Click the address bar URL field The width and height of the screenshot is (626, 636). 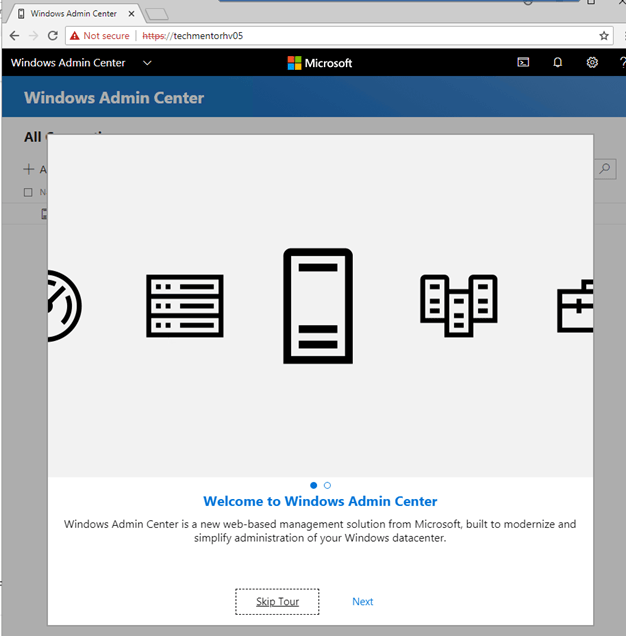[x=339, y=36]
